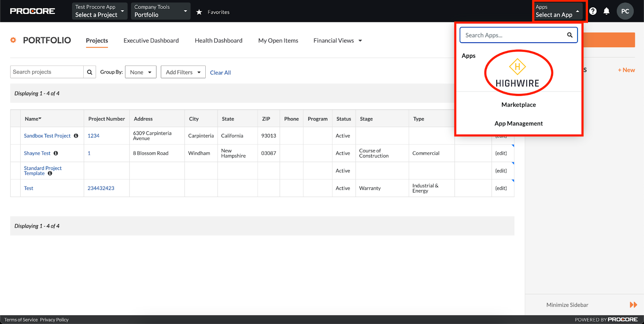
Task: Click project number 1234 link
Action: [93, 136]
